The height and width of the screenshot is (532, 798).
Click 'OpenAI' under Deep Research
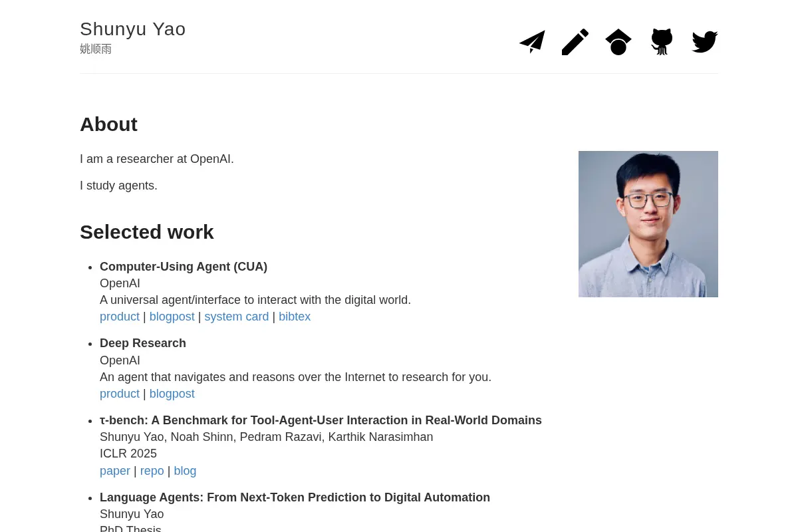[x=120, y=360]
